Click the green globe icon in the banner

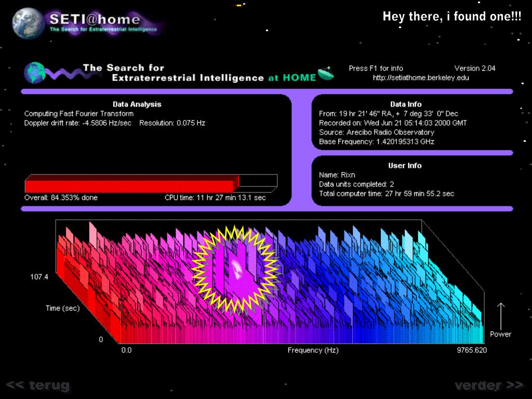35,73
